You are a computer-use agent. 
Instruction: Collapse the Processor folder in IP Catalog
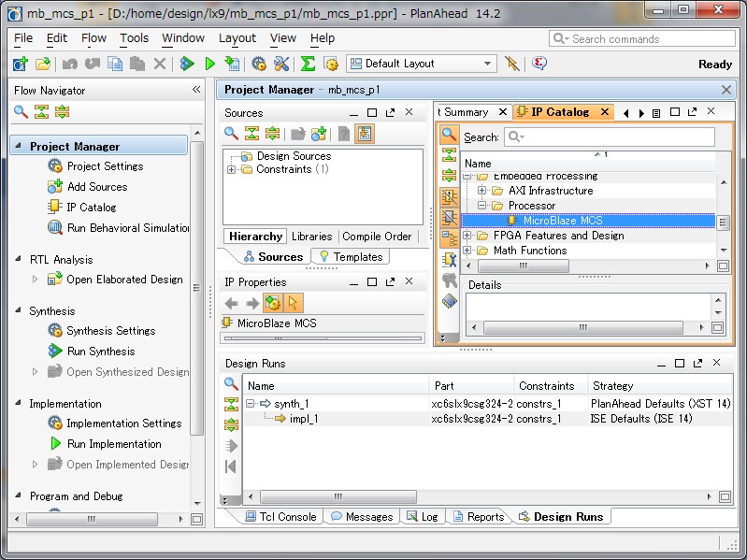[x=481, y=206]
